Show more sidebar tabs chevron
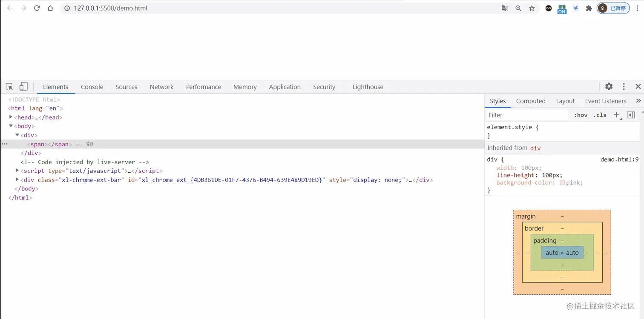The image size is (644, 319). tap(638, 101)
